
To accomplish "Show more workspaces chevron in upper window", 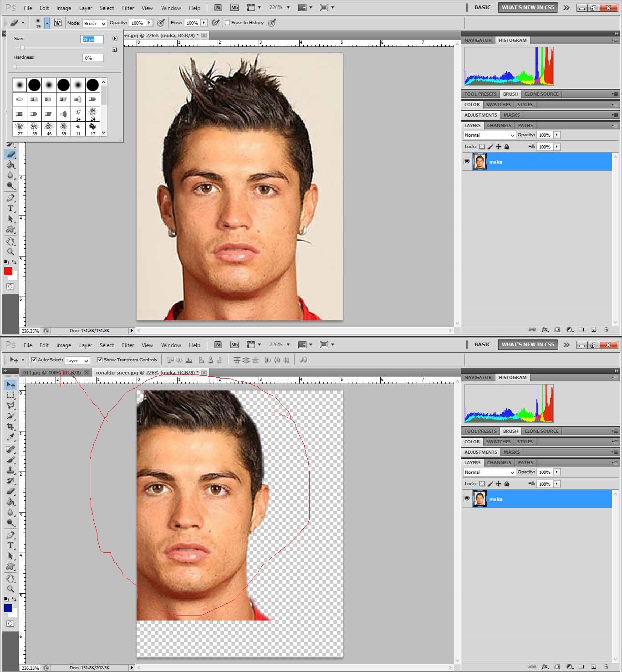I will [566, 8].
